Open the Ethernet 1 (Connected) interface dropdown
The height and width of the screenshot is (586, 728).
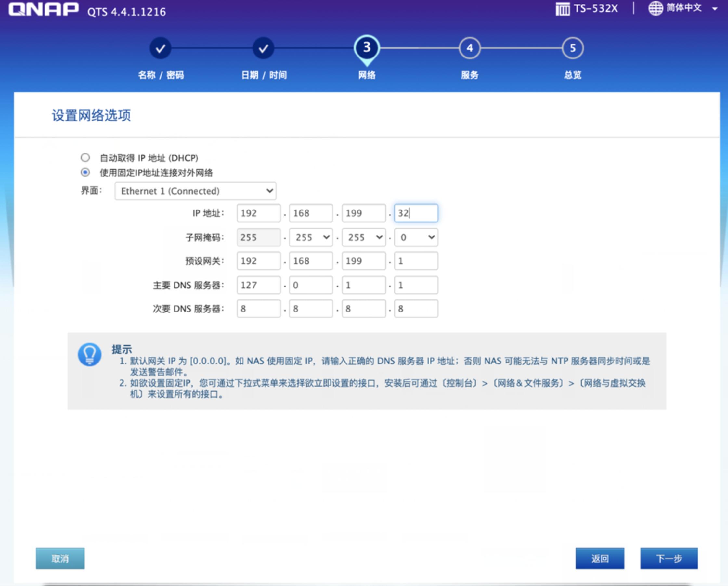[195, 191]
